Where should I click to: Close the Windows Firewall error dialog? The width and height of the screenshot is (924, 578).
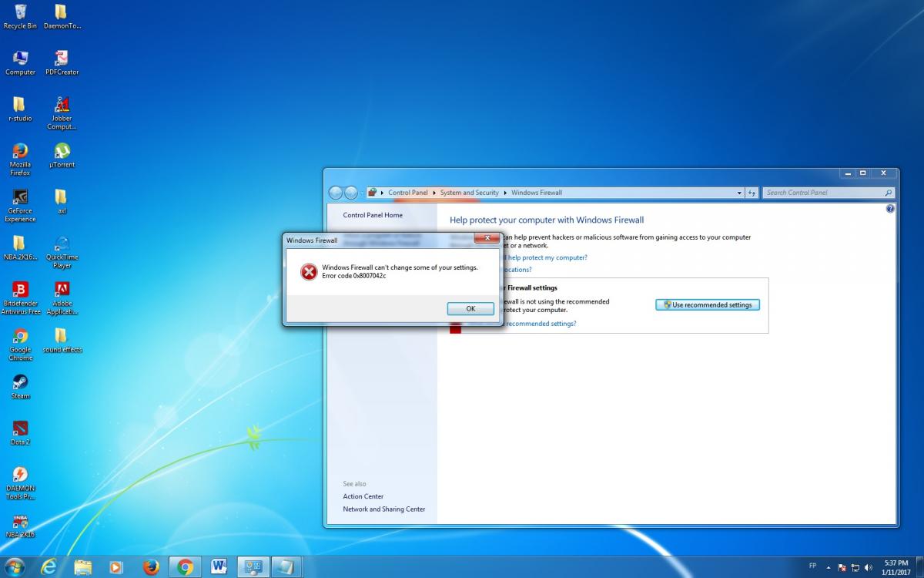click(487, 239)
